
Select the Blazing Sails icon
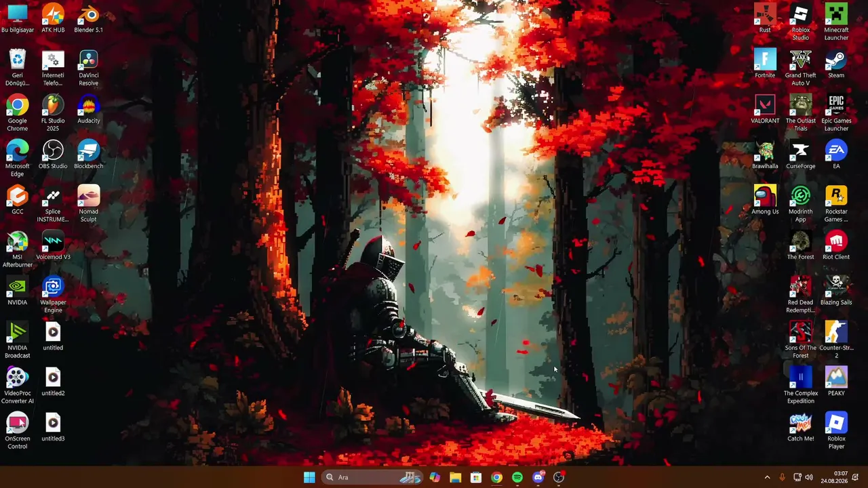pos(836,291)
